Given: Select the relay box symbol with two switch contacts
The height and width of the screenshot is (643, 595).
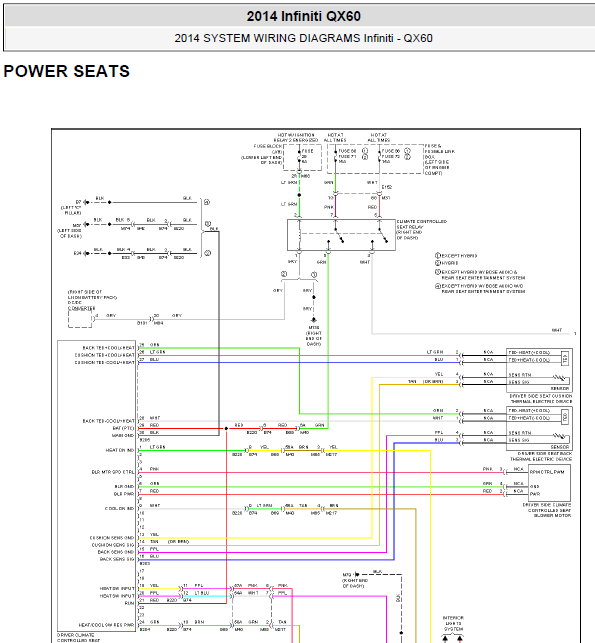Looking at the screenshot, I should pos(341,235).
